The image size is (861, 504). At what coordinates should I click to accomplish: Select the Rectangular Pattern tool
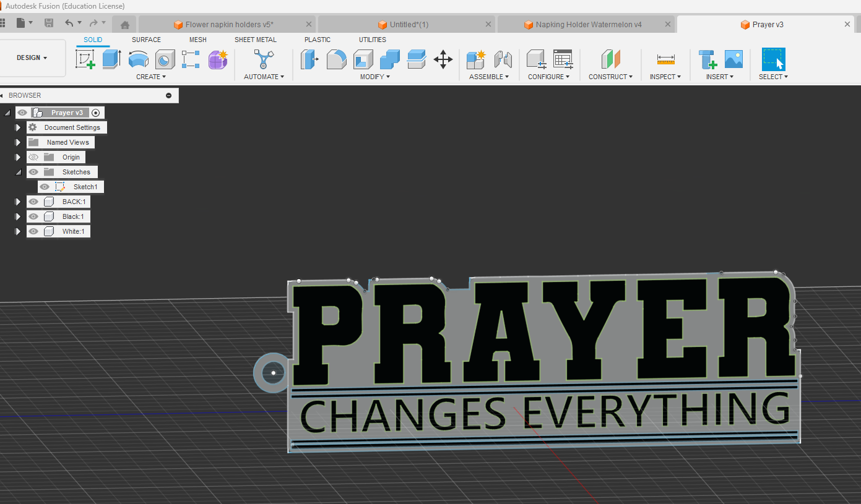pos(191,60)
